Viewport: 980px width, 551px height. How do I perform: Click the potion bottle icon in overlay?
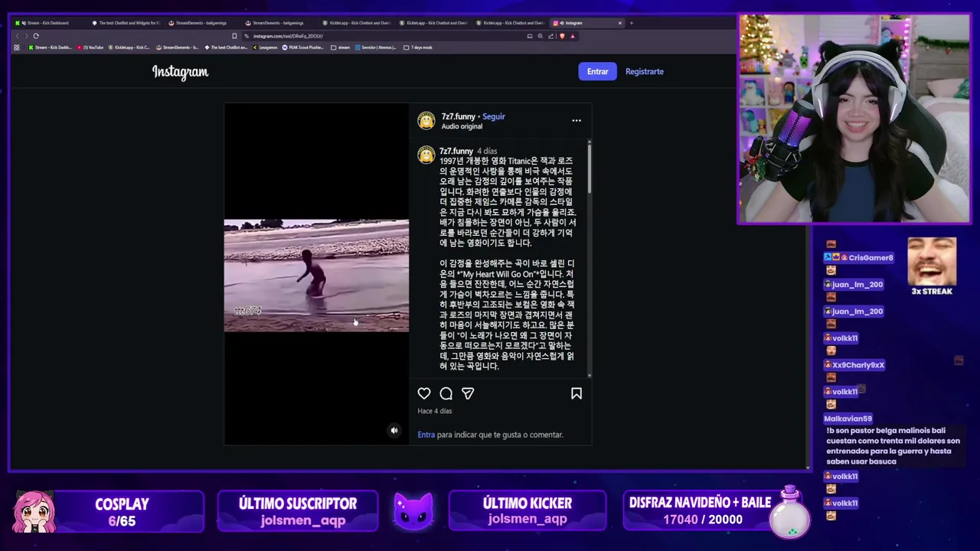[789, 513]
